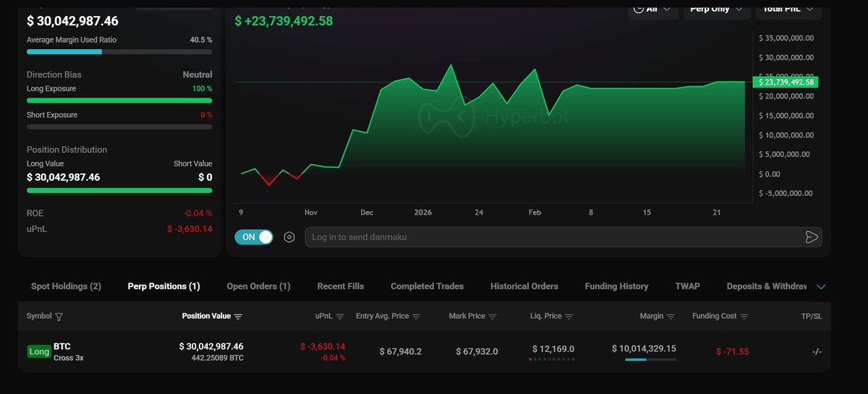
Task: Click the Short Exposure '0 %' value
Action: (205, 114)
